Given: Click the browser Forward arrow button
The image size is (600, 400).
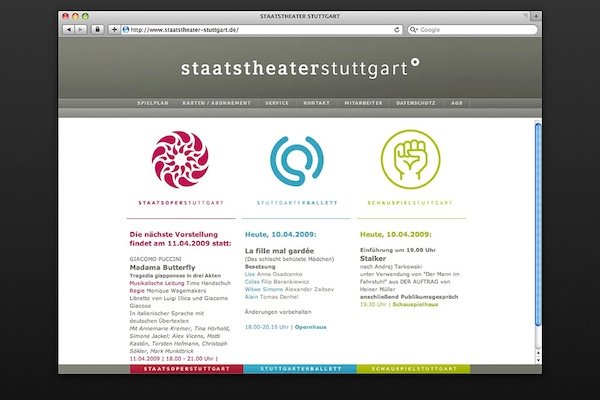Looking at the screenshot, I should [80, 29].
